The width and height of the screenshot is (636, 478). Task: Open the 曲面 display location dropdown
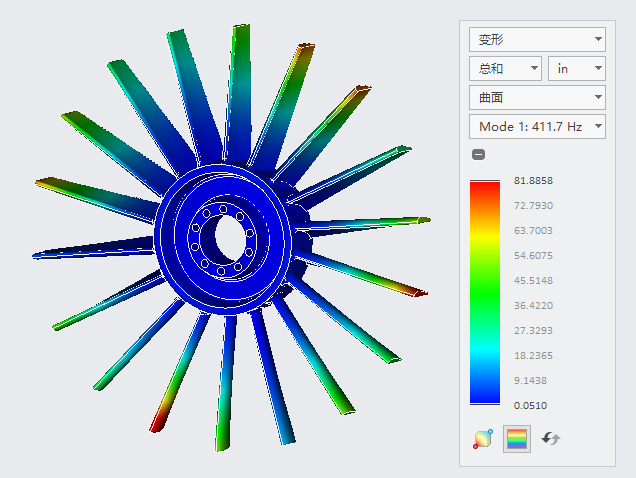pyautogui.click(x=537, y=97)
